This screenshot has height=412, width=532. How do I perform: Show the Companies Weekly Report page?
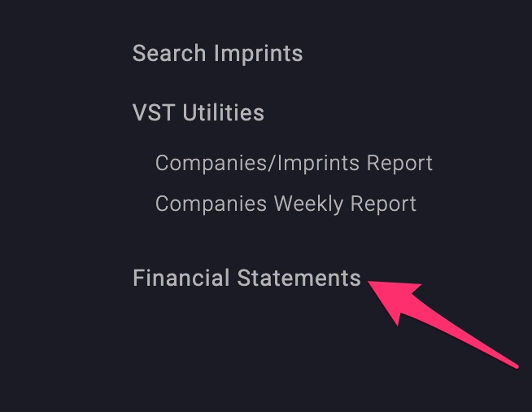(x=286, y=203)
